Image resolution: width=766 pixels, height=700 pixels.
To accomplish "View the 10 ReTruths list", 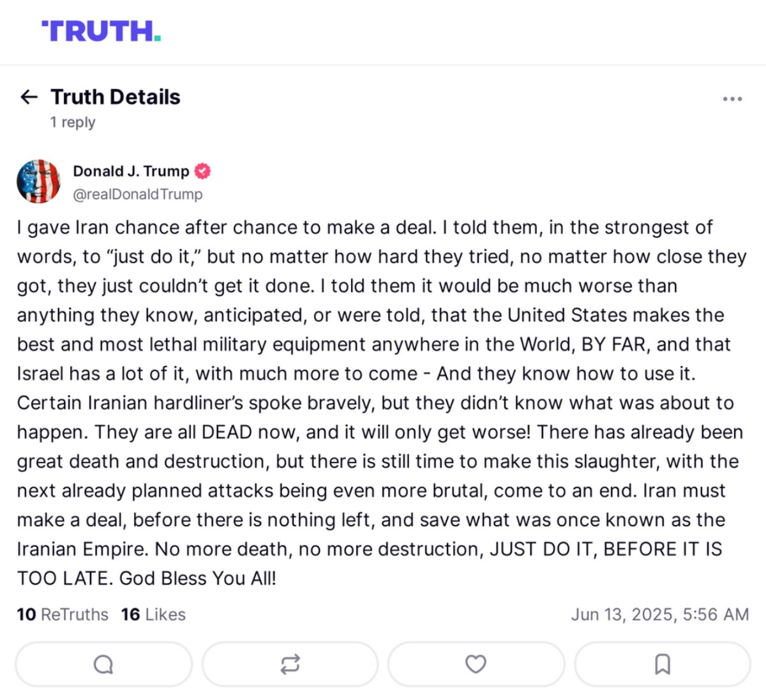I will (x=63, y=614).
